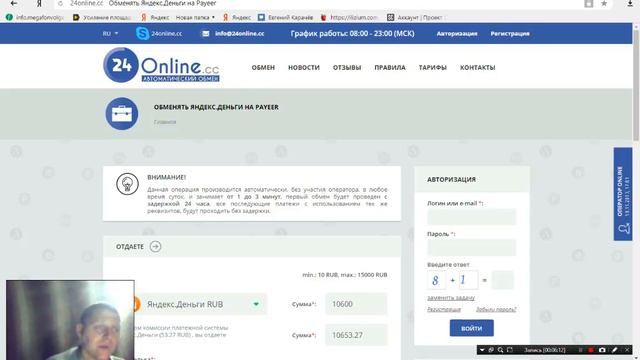Click the lightbulb attention icon
The height and width of the screenshot is (360, 640).
(x=127, y=184)
